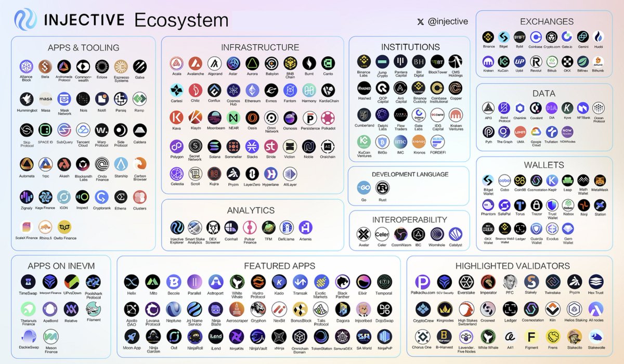Open the Figment validator icon
The width and height of the screenshot is (624, 364).
[531, 336]
